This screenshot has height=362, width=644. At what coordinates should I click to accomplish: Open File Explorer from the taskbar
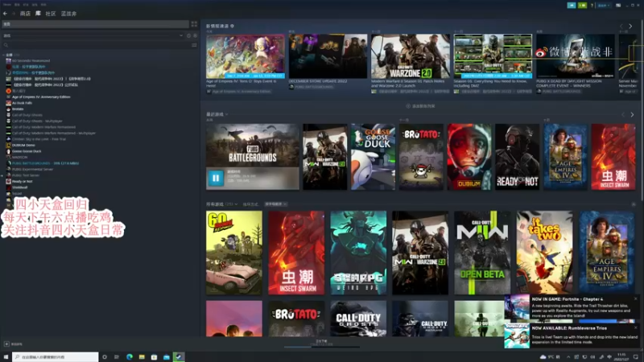coord(142,357)
